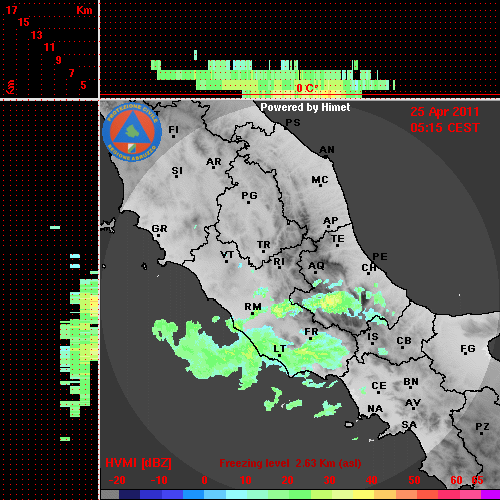Click the 30 dBZ scale value
Screen dimensions: 500x500
(330, 480)
